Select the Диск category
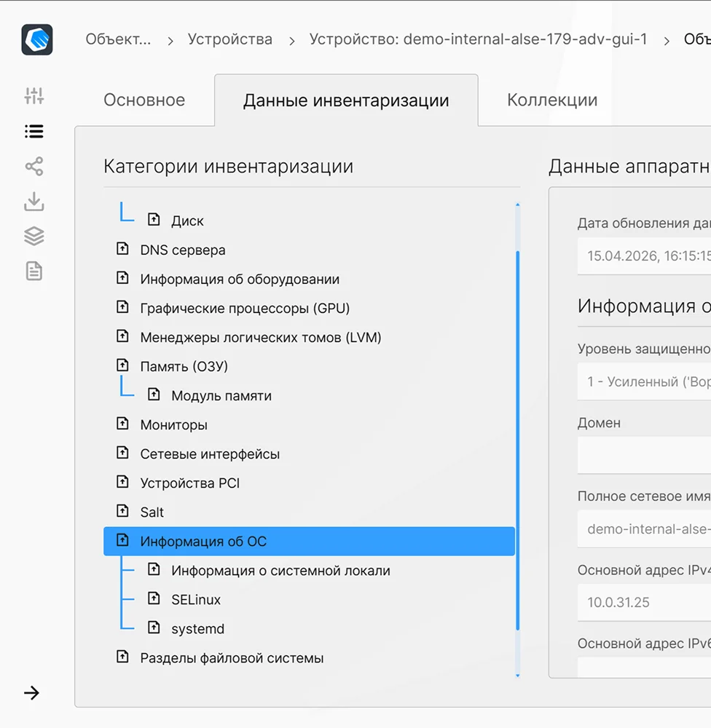Screen dimensions: 711x728 187,221
